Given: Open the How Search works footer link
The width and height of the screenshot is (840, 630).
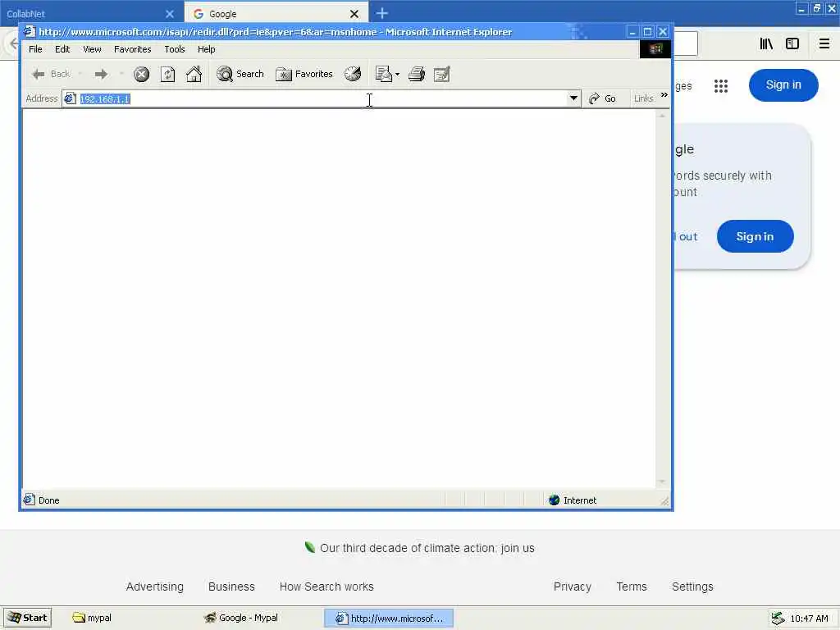Looking at the screenshot, I should coord(326,587).
